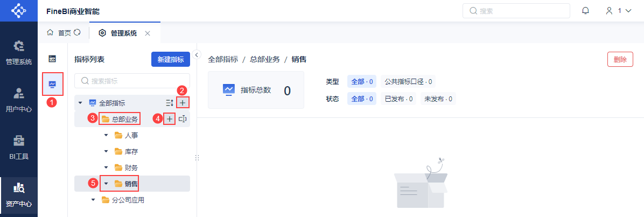Close the 管理系统 tab
Screen dimensions: 644x217
coord(148,33)
